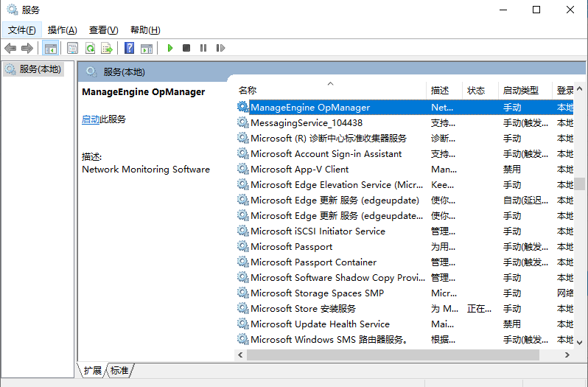Select Microsoft Storage Spaces SMP service
The image size is (588, 387).
point(405,293)
